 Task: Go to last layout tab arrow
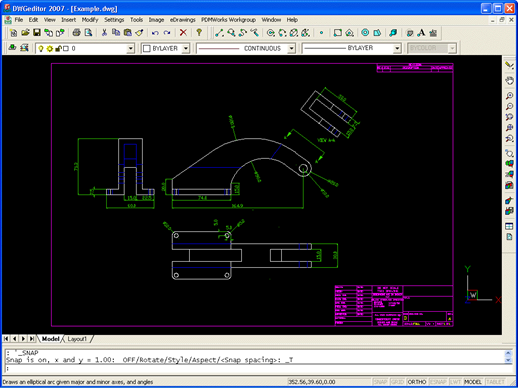32,339
